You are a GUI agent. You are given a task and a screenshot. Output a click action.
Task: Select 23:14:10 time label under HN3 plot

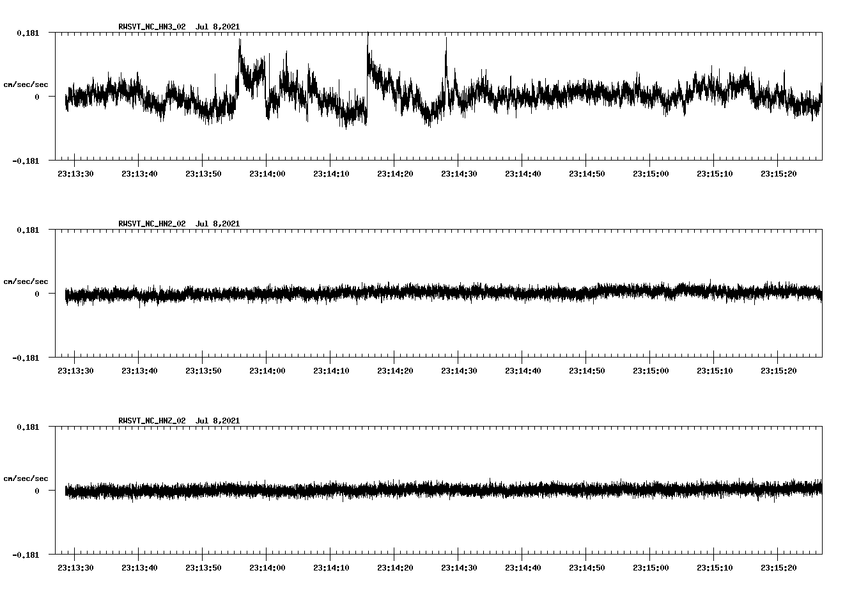pyautogui.click(x=331, y=174)
